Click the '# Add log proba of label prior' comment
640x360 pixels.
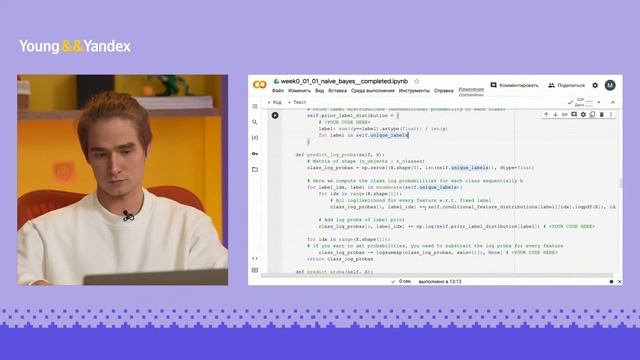coord(362,220)
